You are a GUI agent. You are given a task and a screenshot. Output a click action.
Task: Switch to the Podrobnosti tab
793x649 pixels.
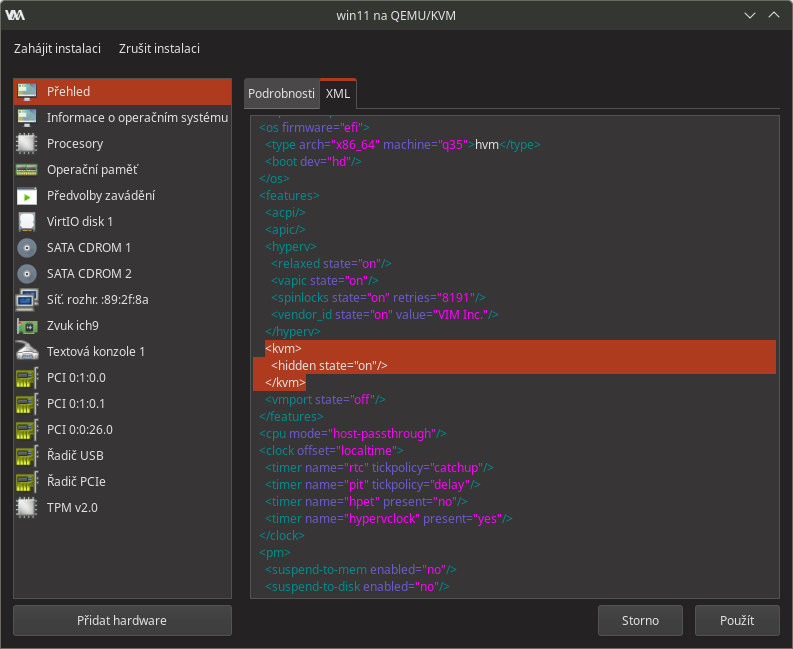281,94
